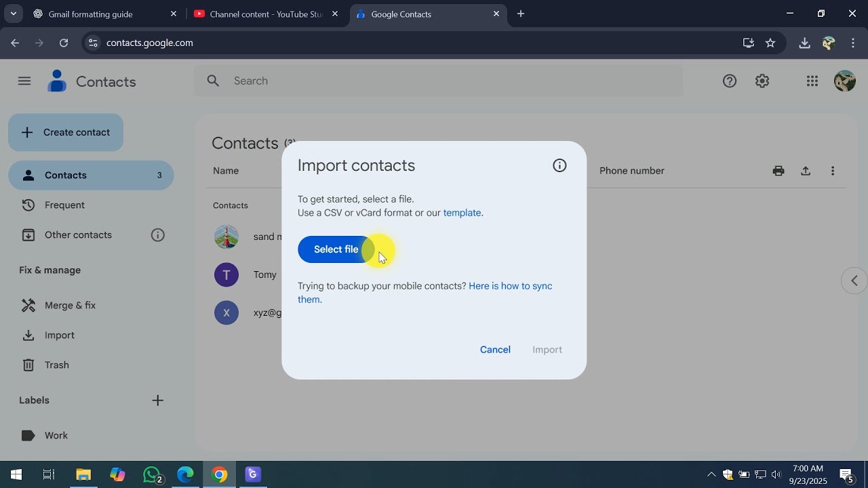Open Other contacts
This screenshot has width=868, height=488.
(x=78, y=235)
